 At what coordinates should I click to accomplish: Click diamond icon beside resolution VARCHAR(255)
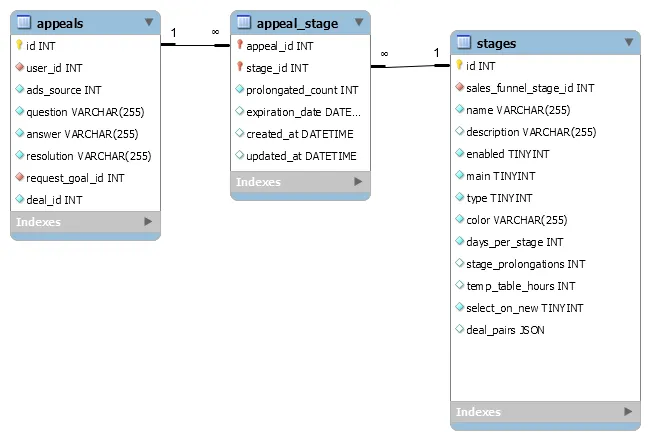point(19,154)
